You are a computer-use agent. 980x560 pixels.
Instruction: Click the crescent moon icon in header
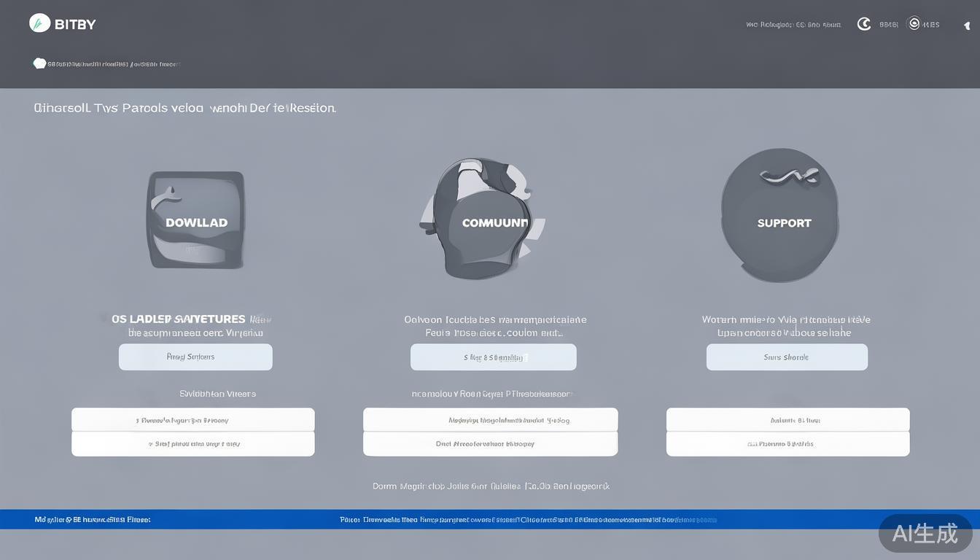[864, 24]
